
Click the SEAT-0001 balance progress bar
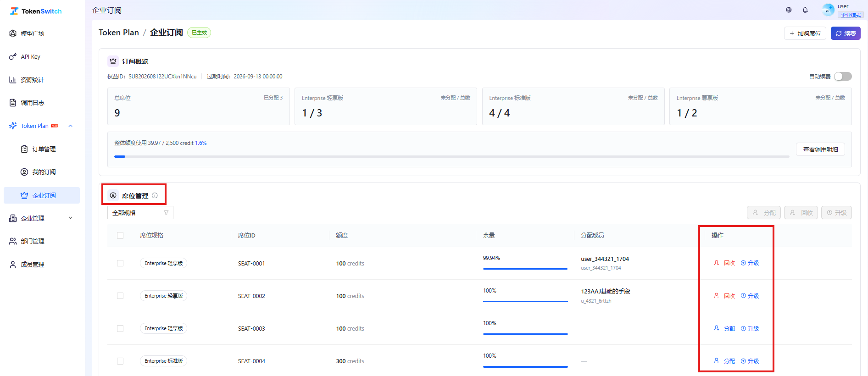click(525, 269)
